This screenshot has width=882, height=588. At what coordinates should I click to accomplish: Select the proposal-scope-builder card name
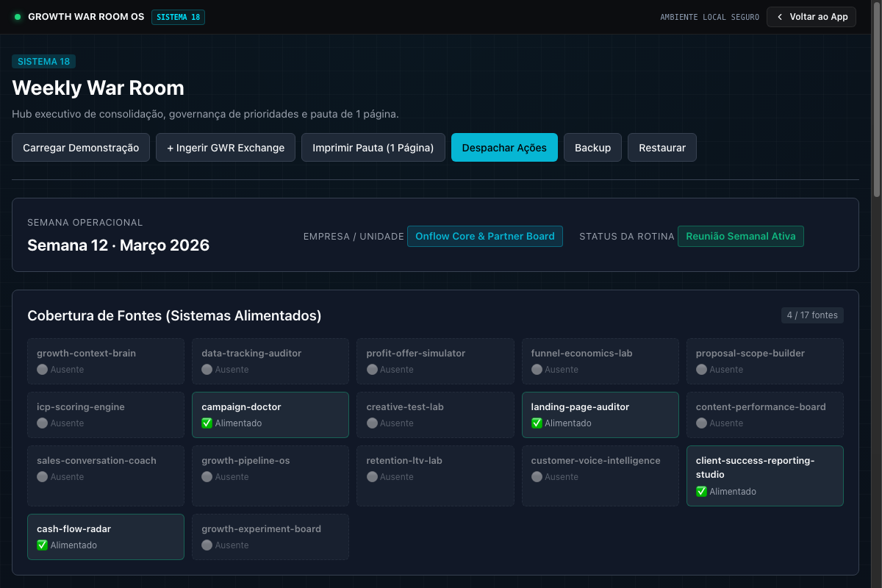(x=750, y=354)
